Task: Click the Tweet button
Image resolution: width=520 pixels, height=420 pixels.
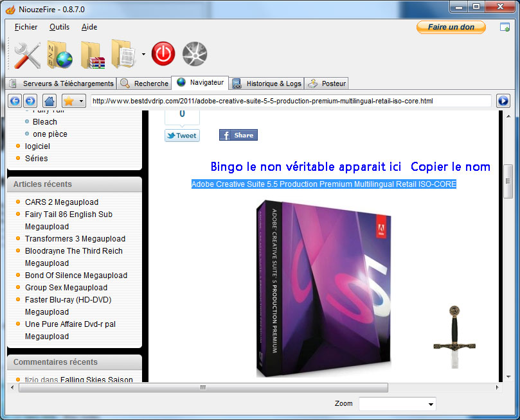Action: 182,136
